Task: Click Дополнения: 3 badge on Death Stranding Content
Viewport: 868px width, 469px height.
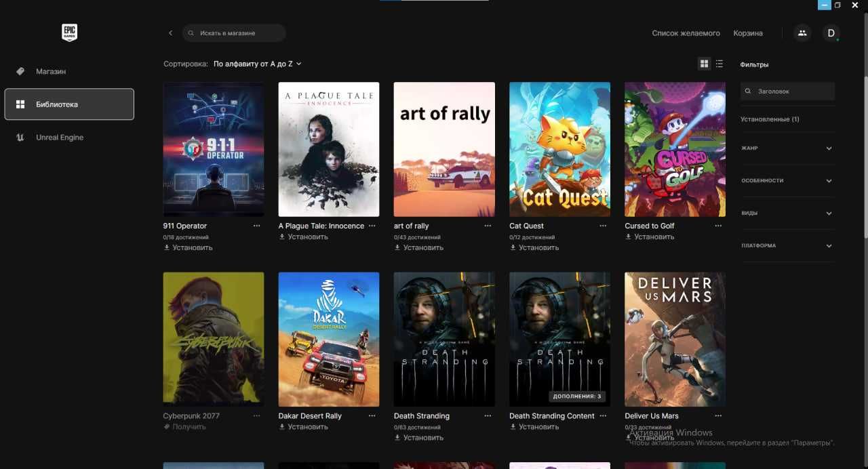Action: pos(577,396)
